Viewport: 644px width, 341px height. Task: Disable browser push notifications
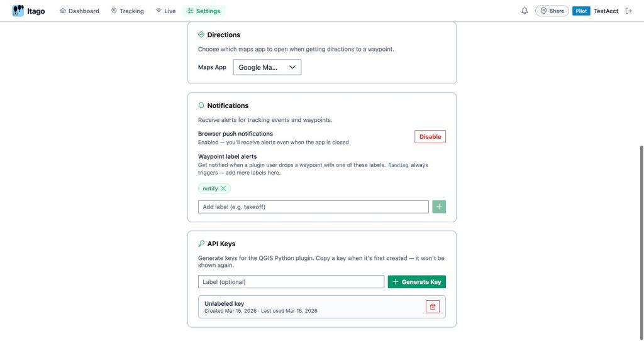(x=430, y=136)
